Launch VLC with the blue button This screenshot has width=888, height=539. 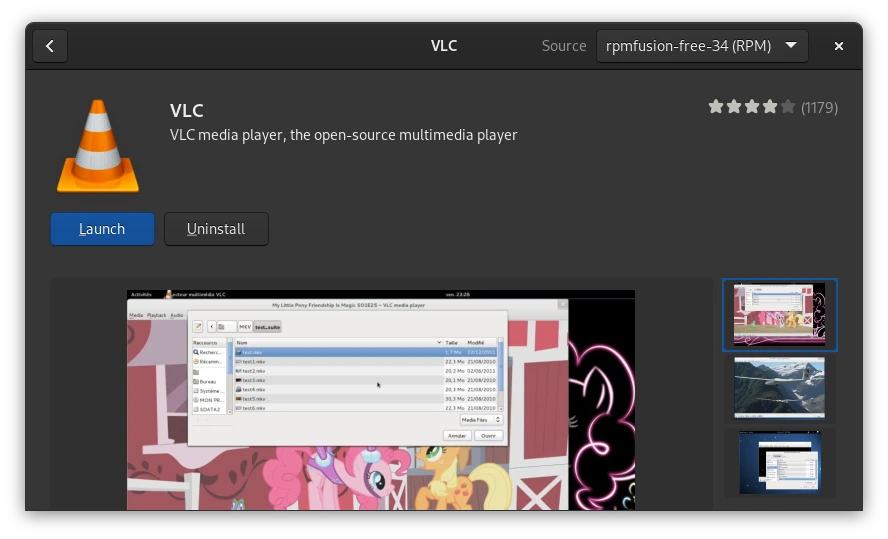102,229
